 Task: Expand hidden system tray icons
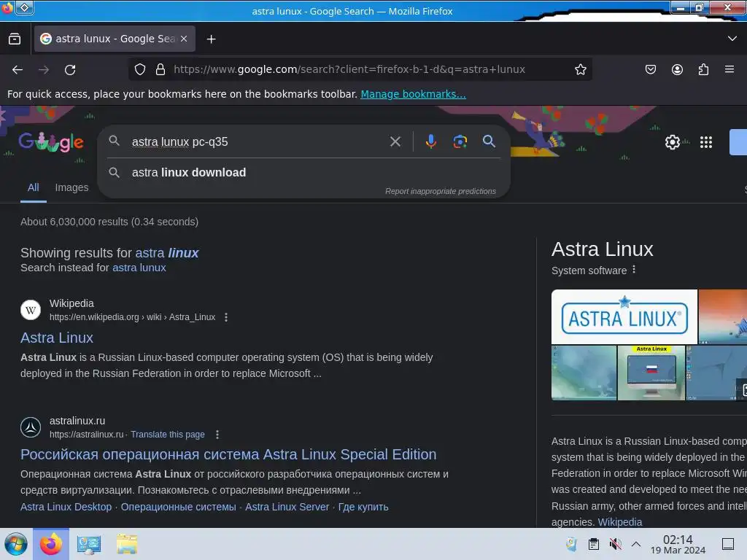pyautogui.click(x=636, y=544)
